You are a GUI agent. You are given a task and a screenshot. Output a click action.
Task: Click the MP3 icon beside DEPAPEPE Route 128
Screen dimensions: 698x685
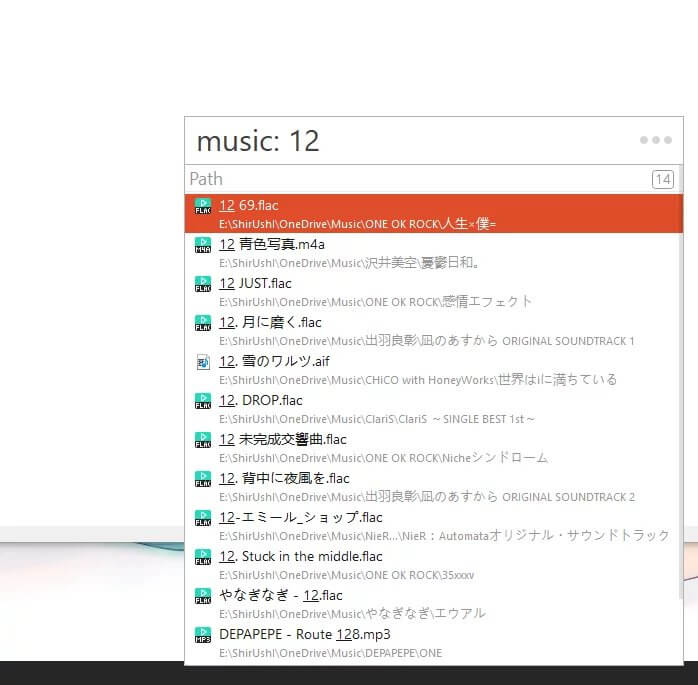coord(203,635)
